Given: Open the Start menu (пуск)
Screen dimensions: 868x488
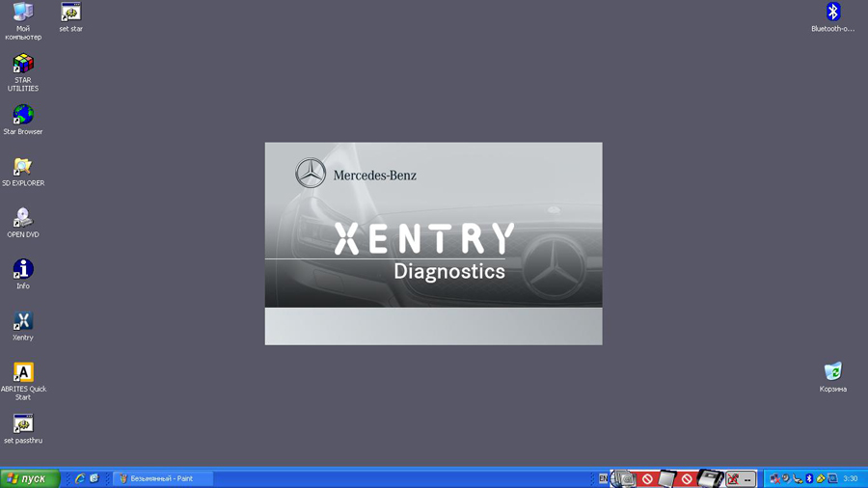Looking at the screenshot, I should tap(30, 478).
